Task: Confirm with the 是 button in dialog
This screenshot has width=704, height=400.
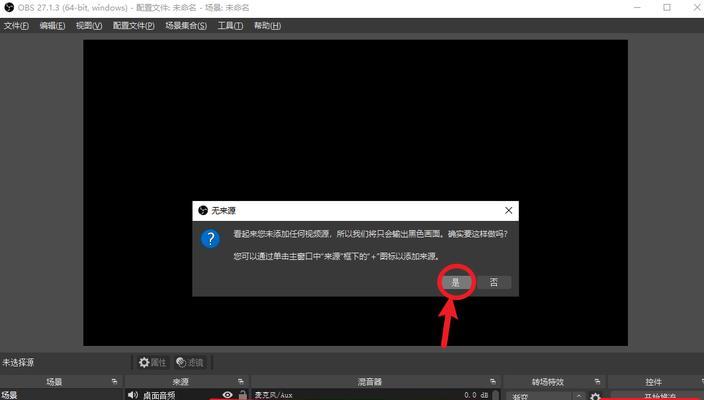Action: [x=456, y=282]
